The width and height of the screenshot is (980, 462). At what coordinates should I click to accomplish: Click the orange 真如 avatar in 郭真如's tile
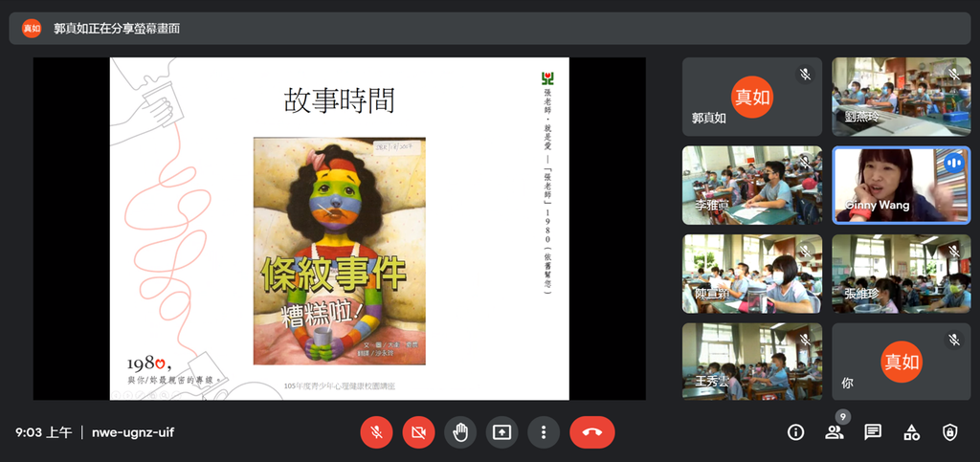[x=752, y=97]
